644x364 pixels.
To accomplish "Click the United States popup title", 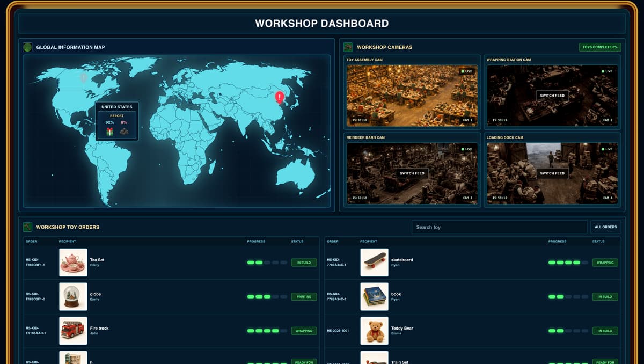I will coord(116,107).
